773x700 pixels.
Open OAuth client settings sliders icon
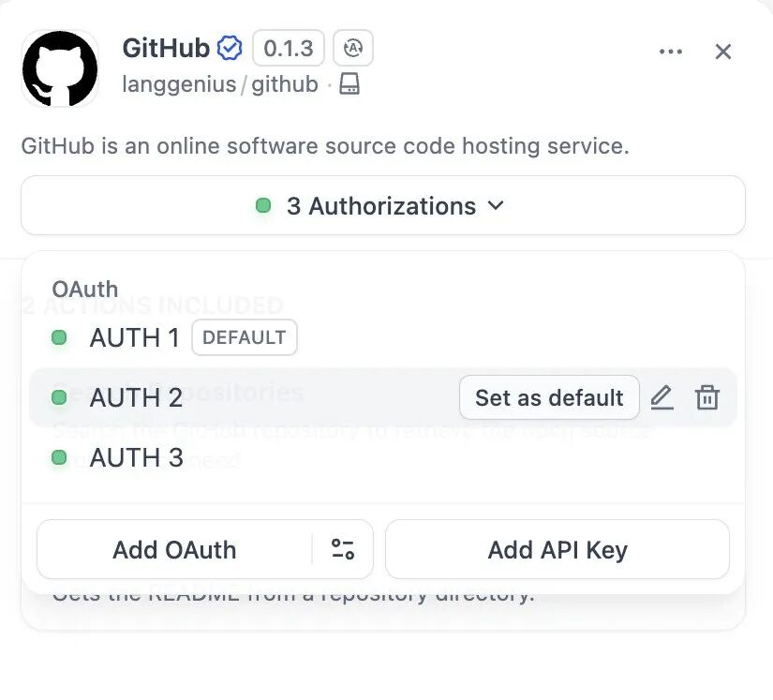click(343, 549)
